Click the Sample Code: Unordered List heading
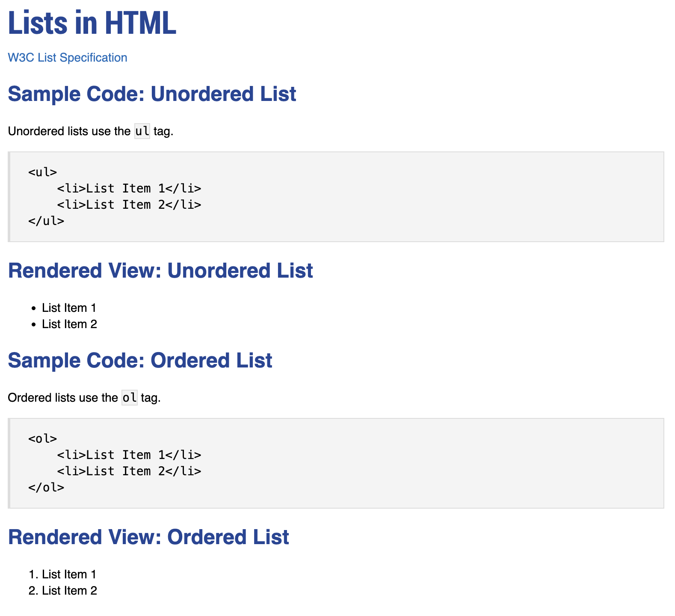Viewport: 675px width, 616px height. tap(152, 94)
